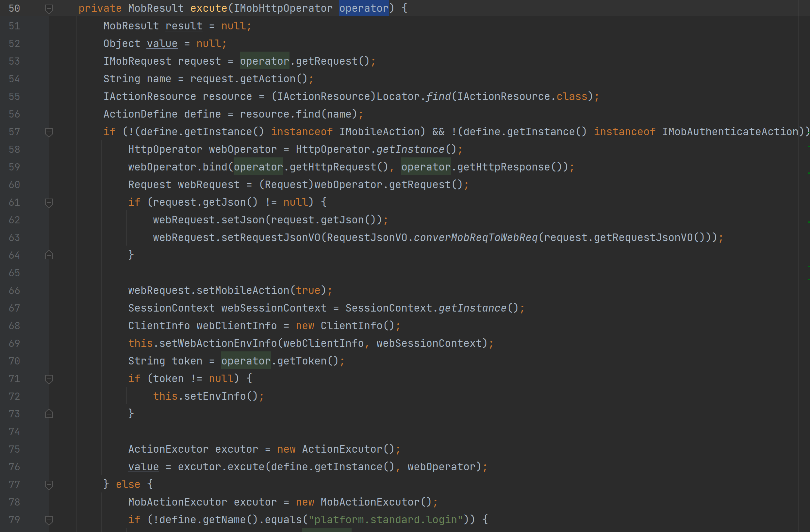Collapse the excute method fold at line 50
Image resolution: width=810 pixels, height=532 pixels.
49,8
